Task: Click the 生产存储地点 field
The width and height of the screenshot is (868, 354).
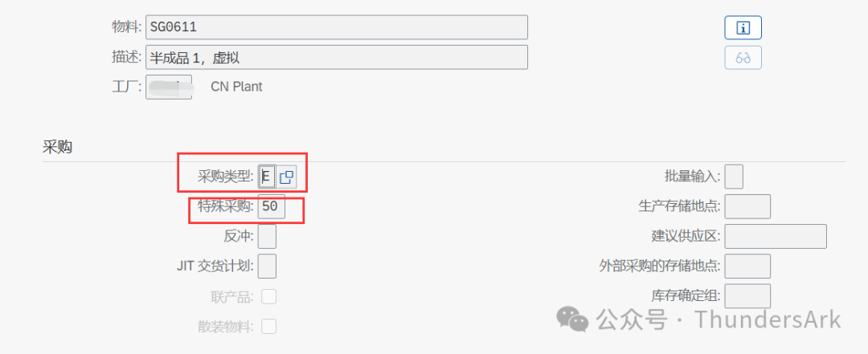Action: click(x=747, y=206)
